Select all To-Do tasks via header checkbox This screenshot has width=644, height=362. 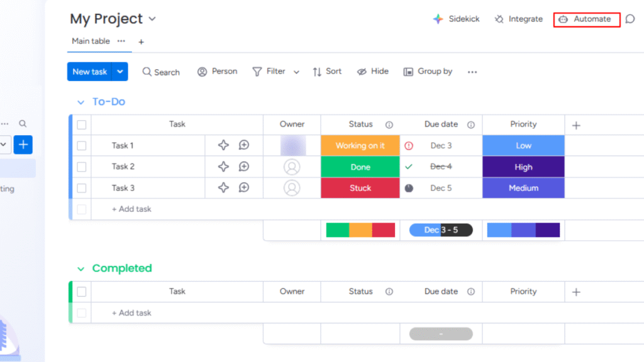click(81, 124)
